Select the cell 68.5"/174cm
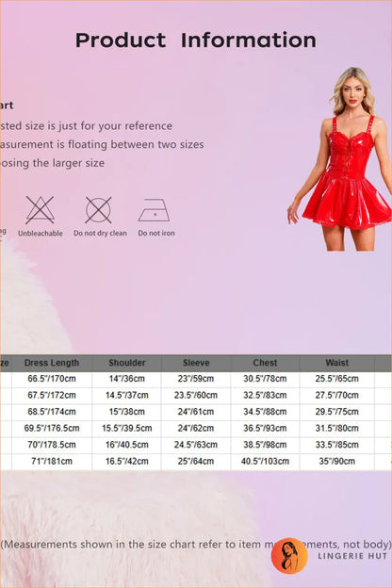 pos(52,412)
